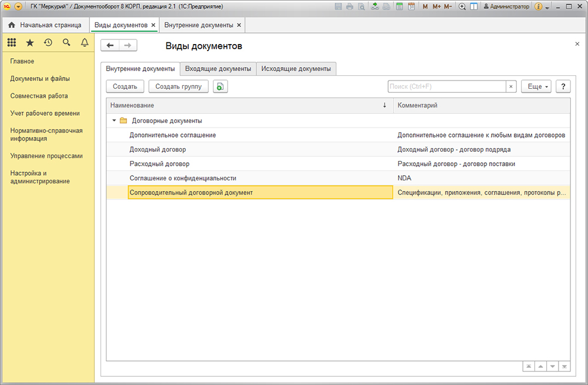
Task: Click the sidebar search magnifier icon
Action: 66,42
